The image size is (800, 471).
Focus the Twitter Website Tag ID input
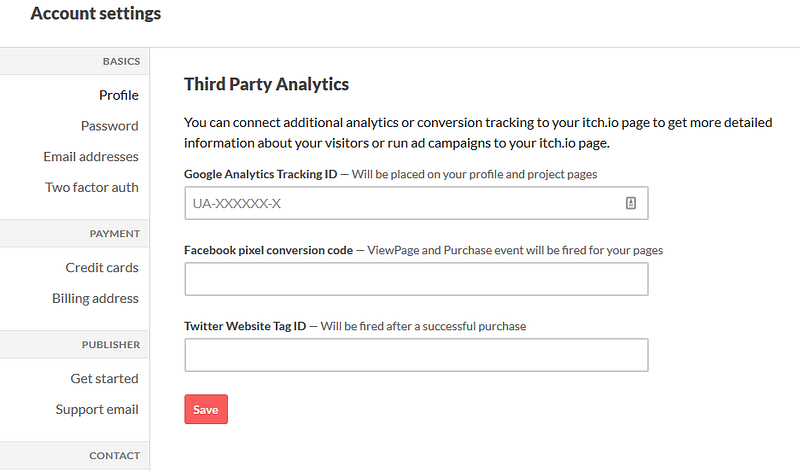point(416,355)
